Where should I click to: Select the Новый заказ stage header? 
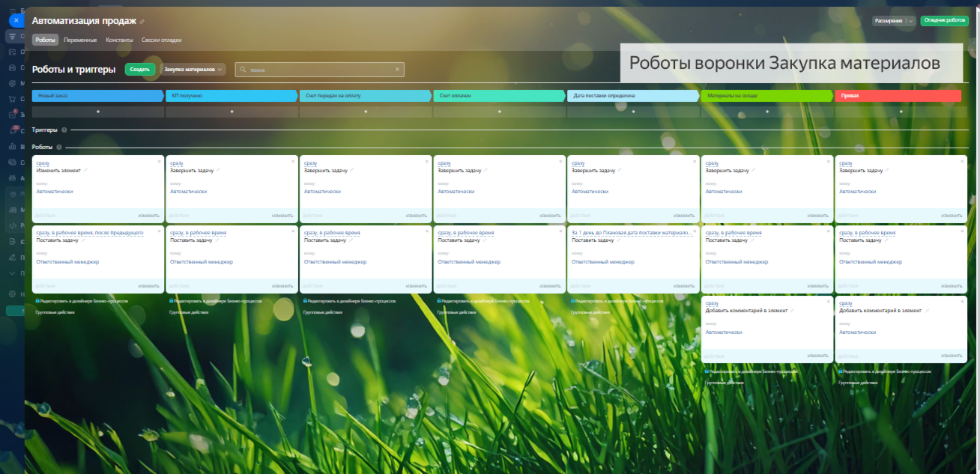click(x=98, y=96)
